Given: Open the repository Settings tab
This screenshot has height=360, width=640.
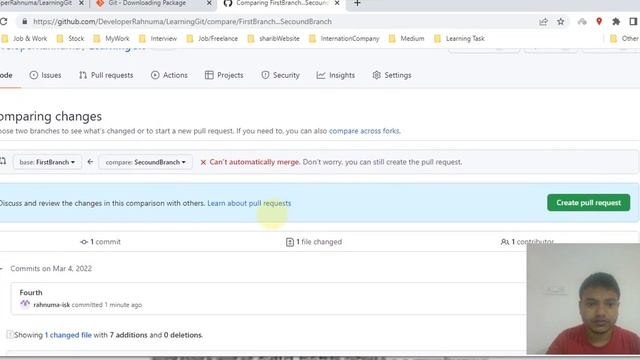Looking at the screenshot, I should (392, 76).
